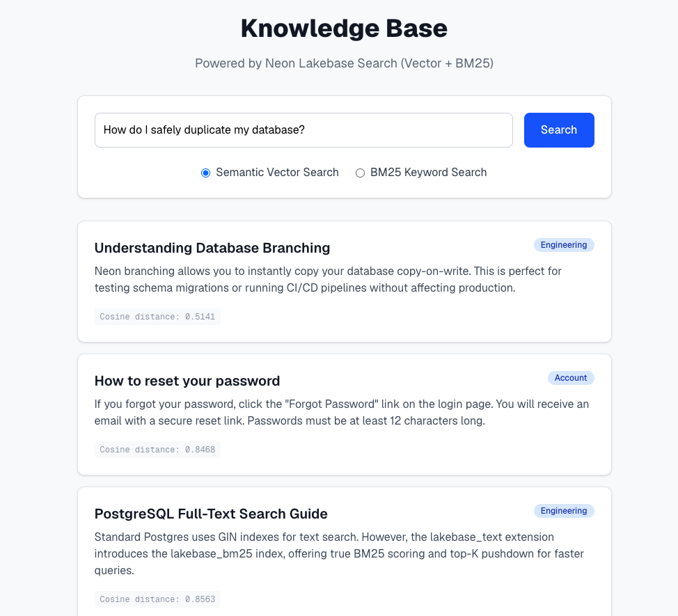This screenshot has height=616, width=678.
Task: Click the Knowledge Base page heading
Action: [x=344, y=29]
